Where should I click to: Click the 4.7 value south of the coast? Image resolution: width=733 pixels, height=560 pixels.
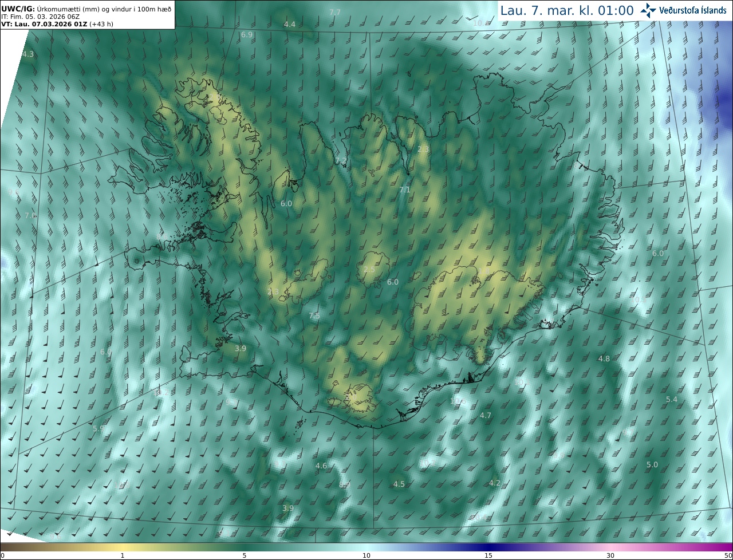pyautogui.click(x=486, y=416)
